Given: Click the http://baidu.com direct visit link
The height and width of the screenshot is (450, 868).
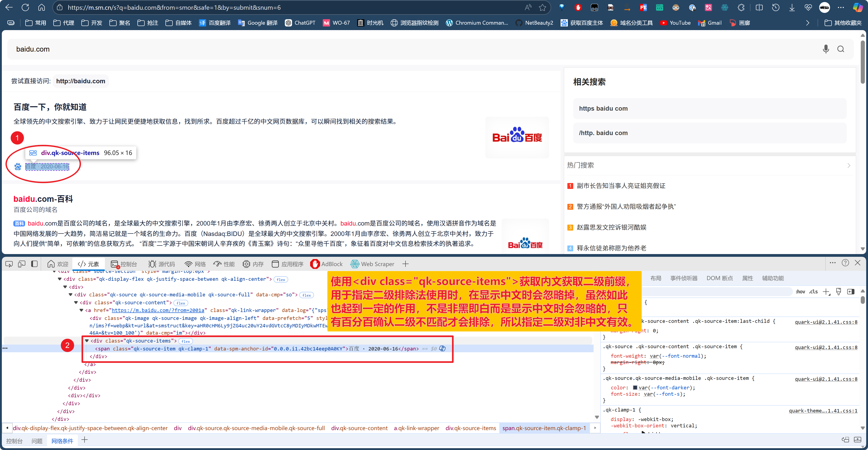Looking at the screenshot, I should point(80,81).
